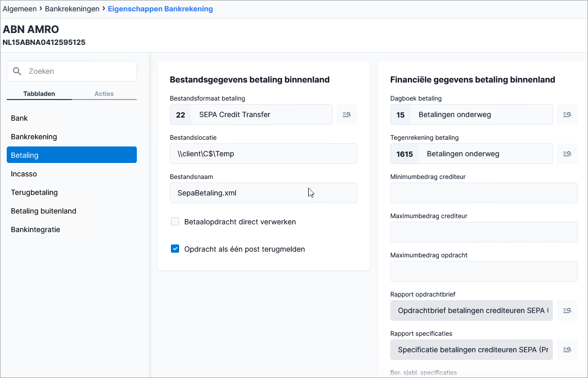This screenshot has height=378, width=588.
Task: Click the Bestandslocatie input field
Action: [x=263, y=154]
